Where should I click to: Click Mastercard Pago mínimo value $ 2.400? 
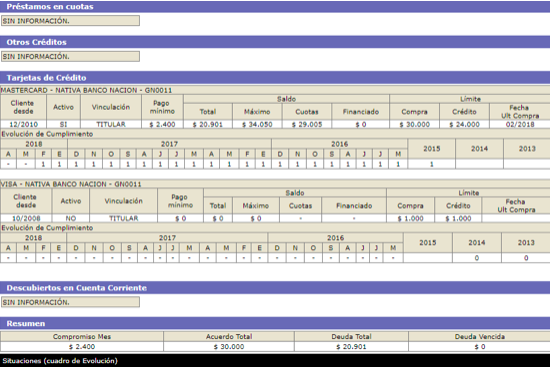point(162,124)
